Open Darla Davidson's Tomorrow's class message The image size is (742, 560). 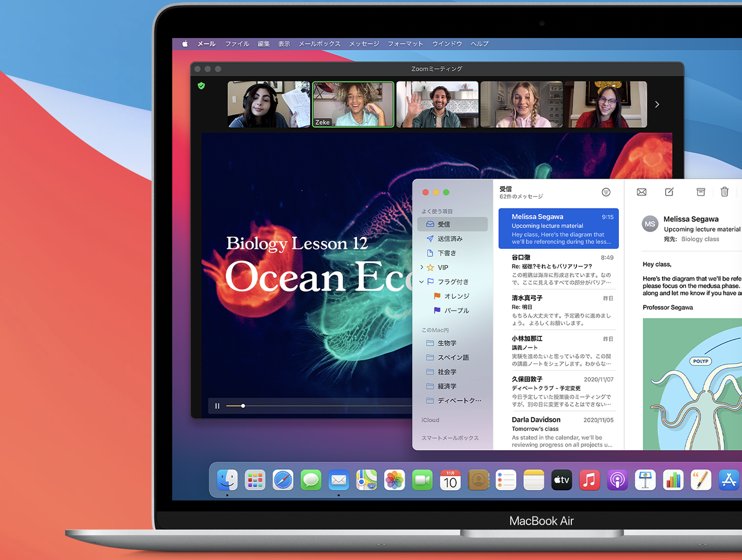point(558,432)
